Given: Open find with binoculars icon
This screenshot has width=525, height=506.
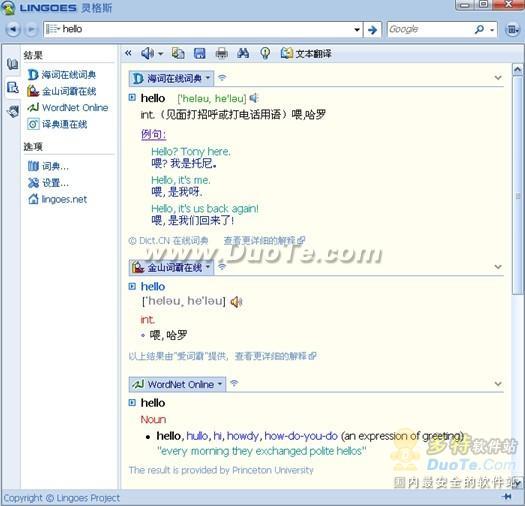Looking at the screenshot, I should (x=243, y=53).
